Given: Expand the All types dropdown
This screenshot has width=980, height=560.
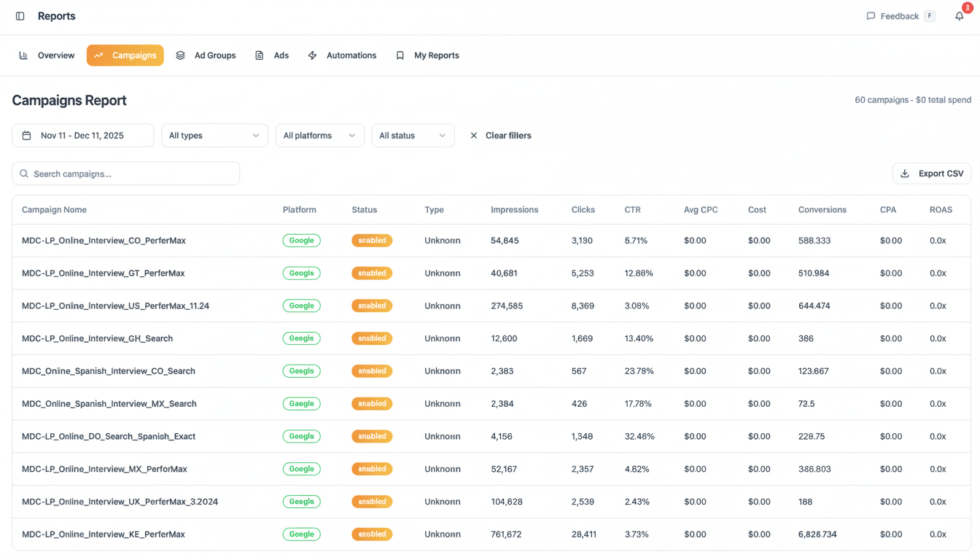Looking at the screenshot, I should (214, 136).
